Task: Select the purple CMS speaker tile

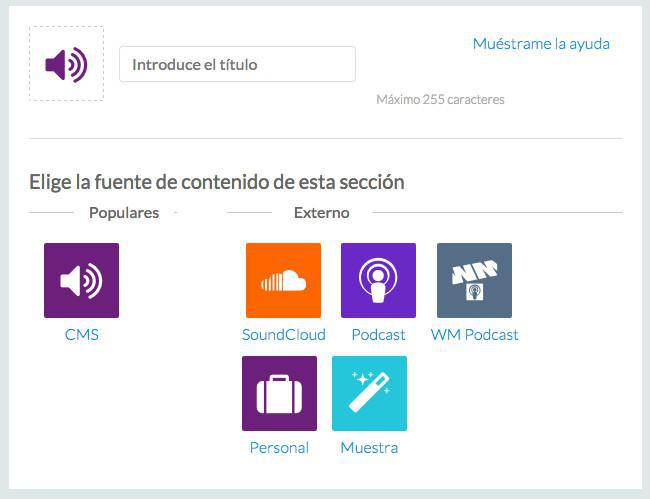Action: tap(81, 281)
